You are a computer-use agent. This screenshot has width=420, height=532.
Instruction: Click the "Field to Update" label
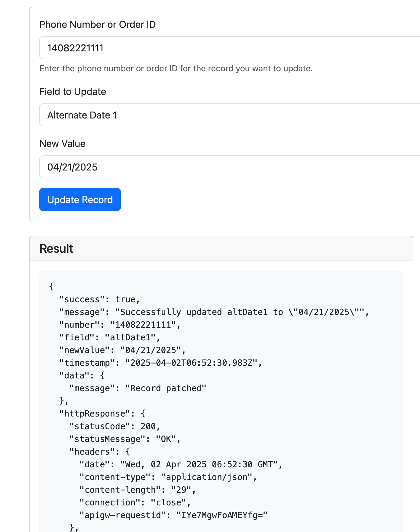point(73,92)
